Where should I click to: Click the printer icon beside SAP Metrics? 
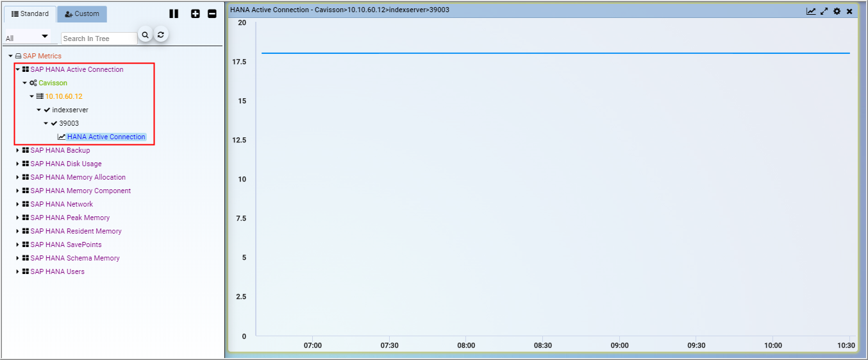tap(19, 56)
